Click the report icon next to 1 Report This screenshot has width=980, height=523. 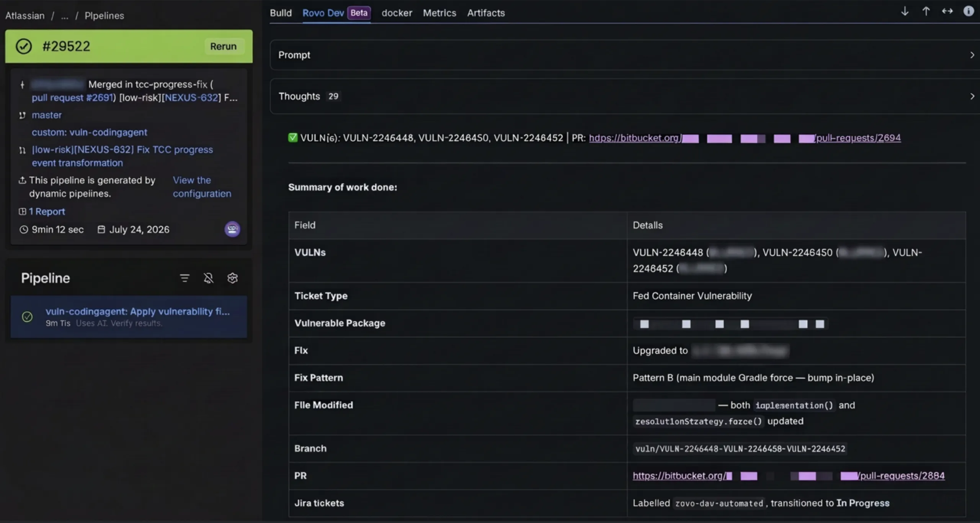(x=23, y=211)
